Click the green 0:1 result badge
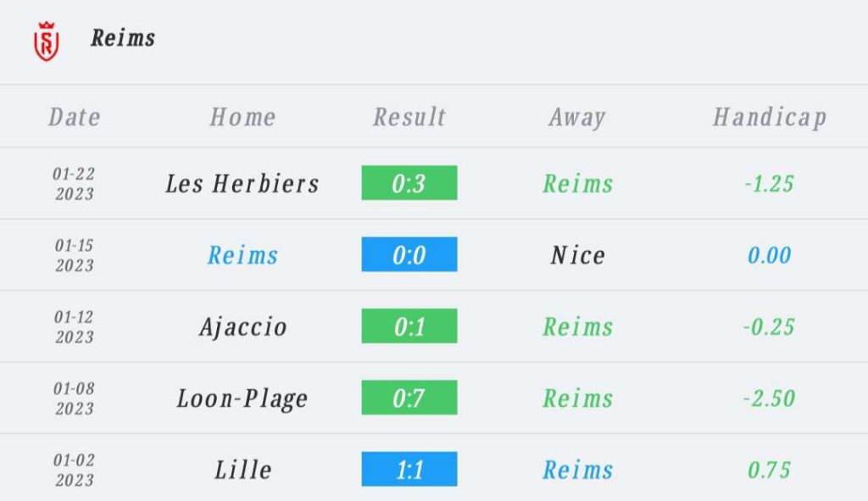Screen dimensions: 868x501 pos(409,326)
